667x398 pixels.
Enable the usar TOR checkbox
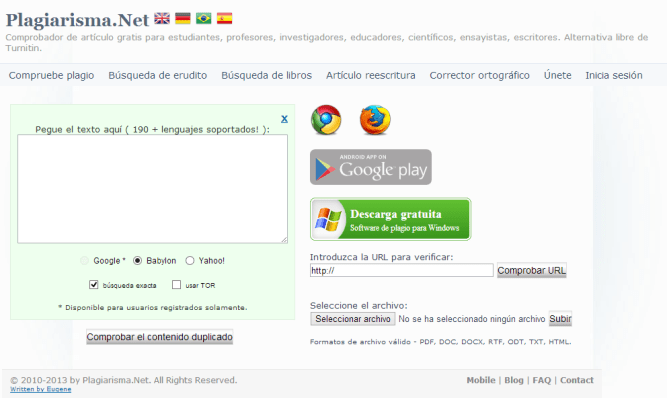[x=177, y=284]
